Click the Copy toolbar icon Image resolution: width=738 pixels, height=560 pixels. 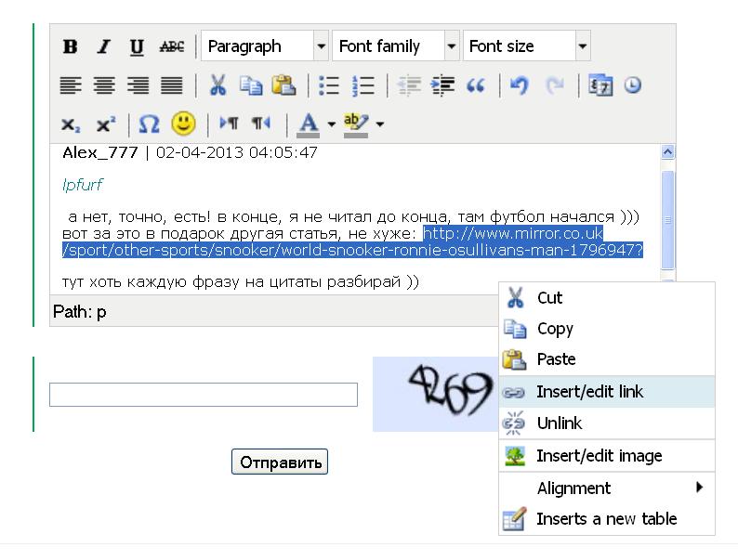coord(251,85)
